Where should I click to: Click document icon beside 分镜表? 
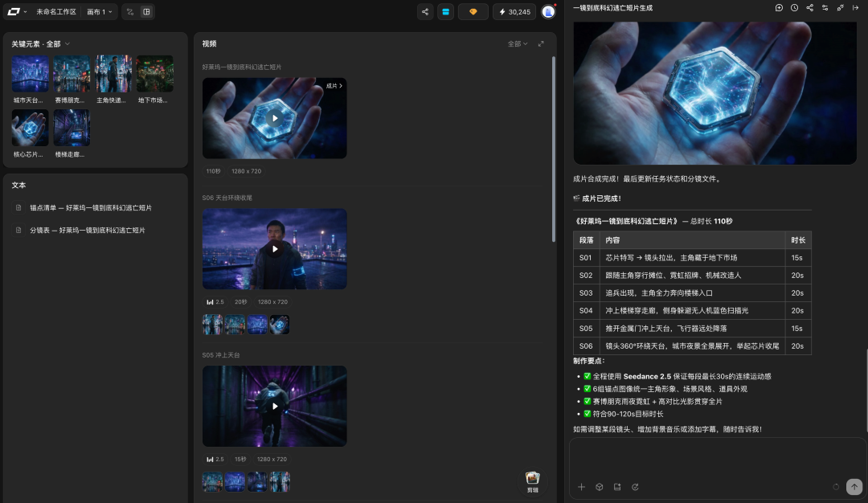(x=18, y=230)
